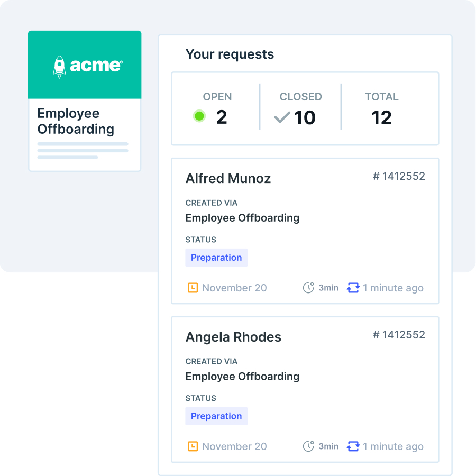This screenshot has height=476, width=476.
Task: Open the Employee Offboarding form card
Action: 85,122
